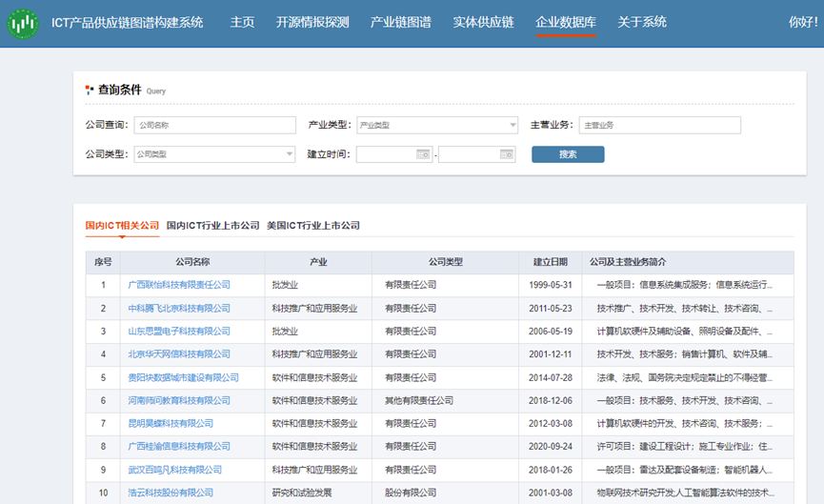824x504 pixels.
Task: Select date cell 2001-12-11
Action: (551, 354)
